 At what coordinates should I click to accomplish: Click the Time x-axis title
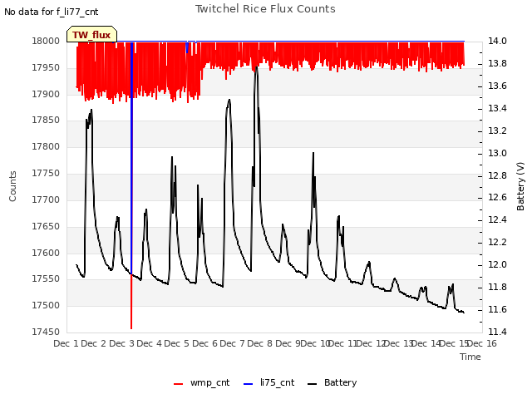470,357
